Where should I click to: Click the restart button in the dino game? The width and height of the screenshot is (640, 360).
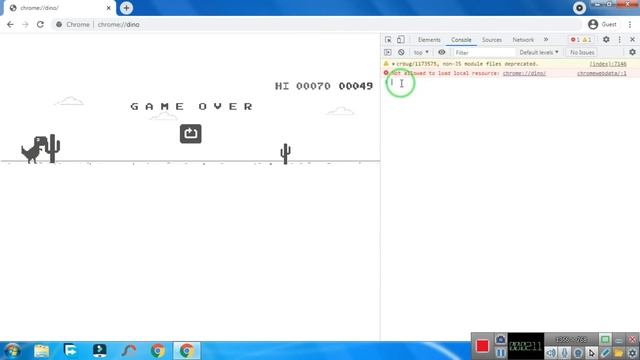tap(191, 133)
